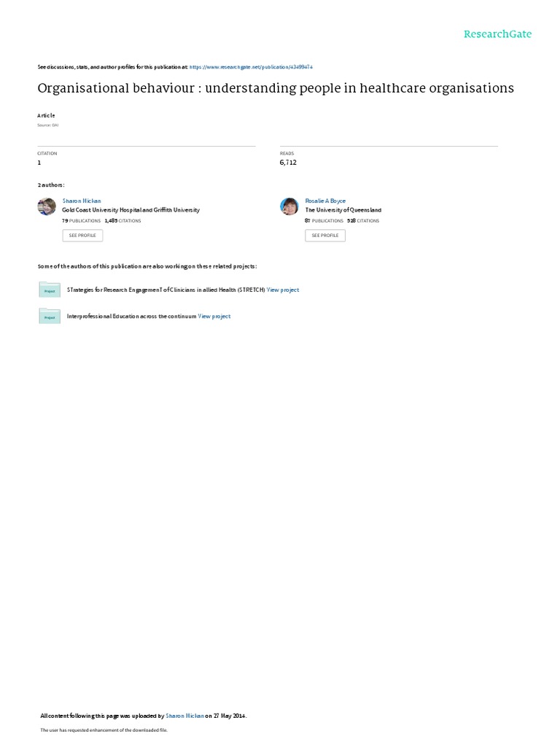The width and height of the screenshot is (560, 747).
Task: Click the STRETCH project folder icon
Action: click(50, 290)
